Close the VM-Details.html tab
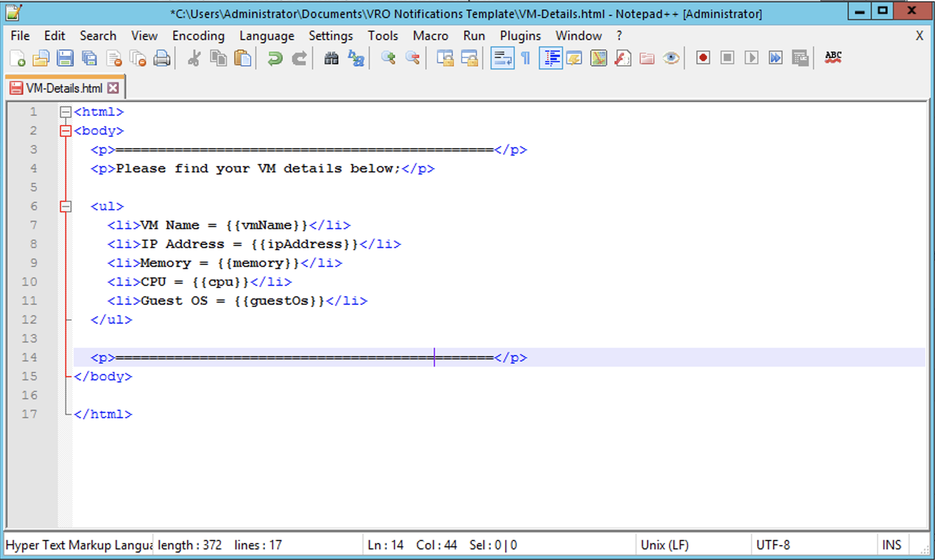 click(x=113, y=88)
